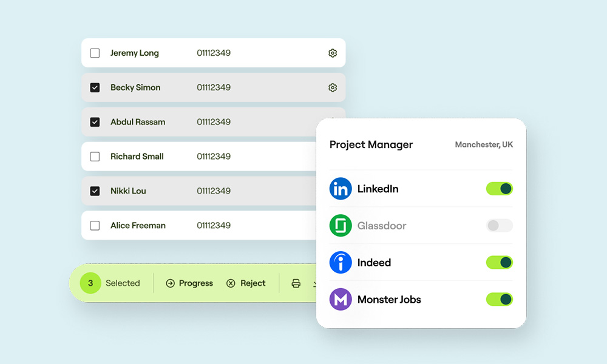
Task: Click number 01112349 in Abdul Rassam row
Action: pyautogui.click(x=214, y=122)
